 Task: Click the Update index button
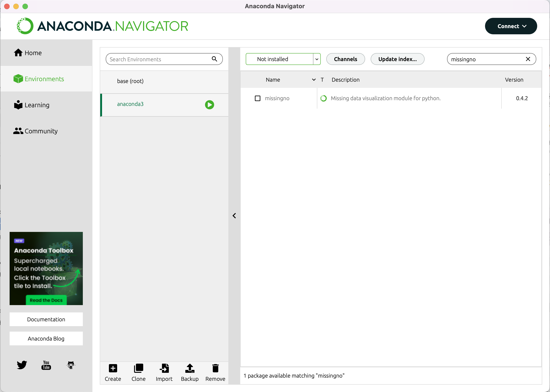pyautogui.click(x=397, y=59)
